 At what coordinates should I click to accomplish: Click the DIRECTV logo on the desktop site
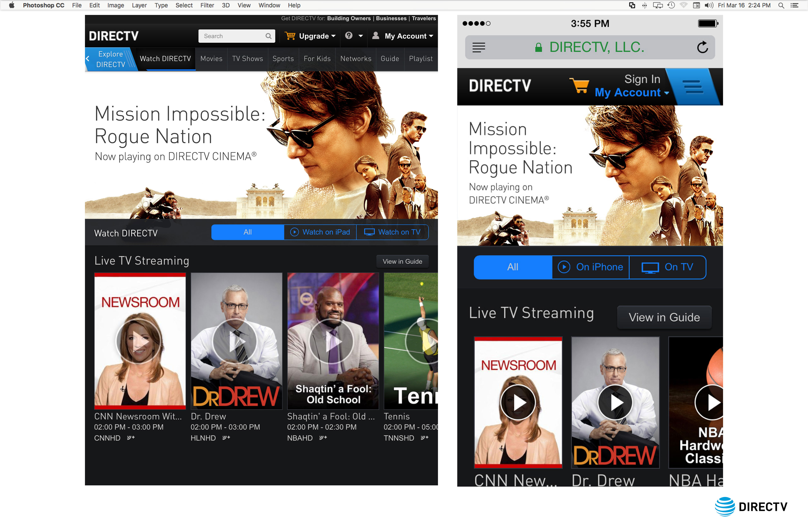click(114, 36)
